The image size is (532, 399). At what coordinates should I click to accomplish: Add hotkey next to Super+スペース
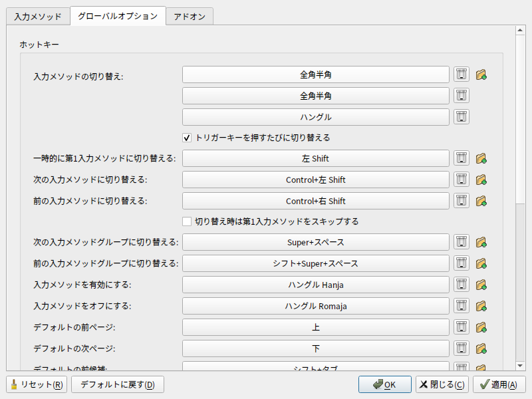click(481, 242)
